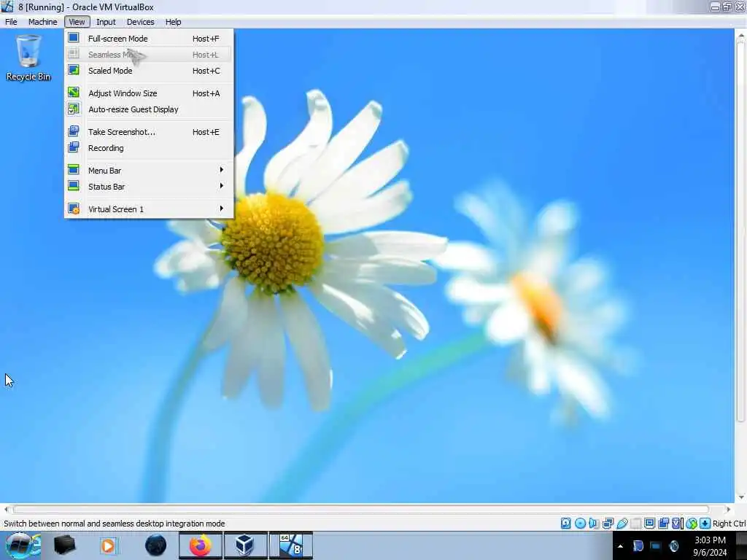Launch Windows Media Player from taskbar
The width and height of the screenshot is (747, 560).
(x=108, y=545)
